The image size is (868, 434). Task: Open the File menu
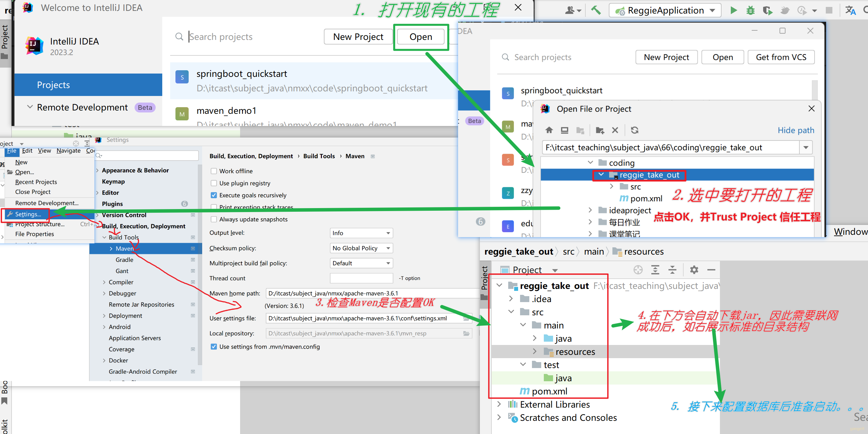[12, 151]
